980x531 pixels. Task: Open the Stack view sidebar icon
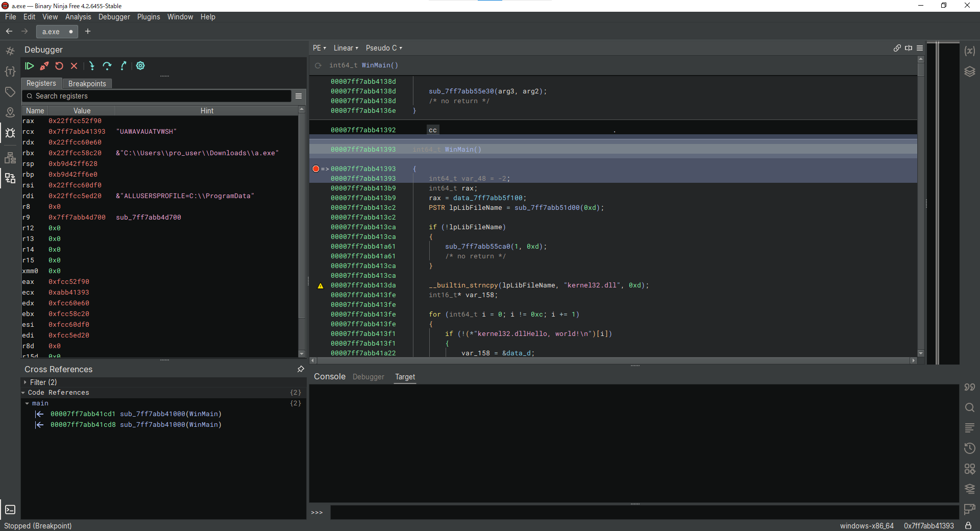(x=10, y=158)
